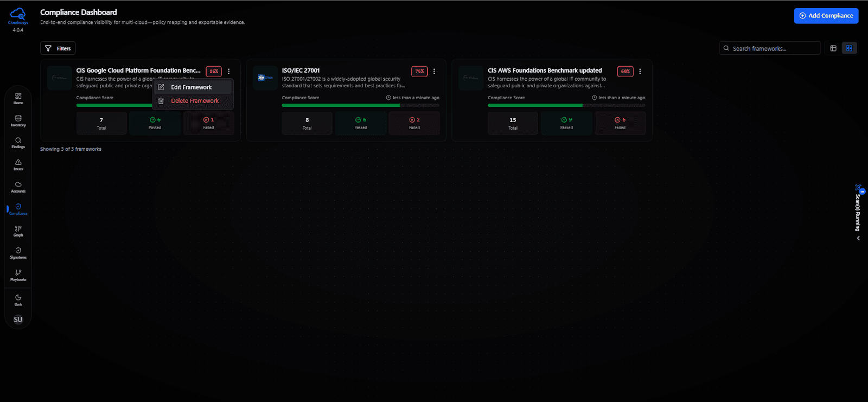Select the 8 Total tile
The width and height of the screenshot is (868, 402).
(307, 123)
